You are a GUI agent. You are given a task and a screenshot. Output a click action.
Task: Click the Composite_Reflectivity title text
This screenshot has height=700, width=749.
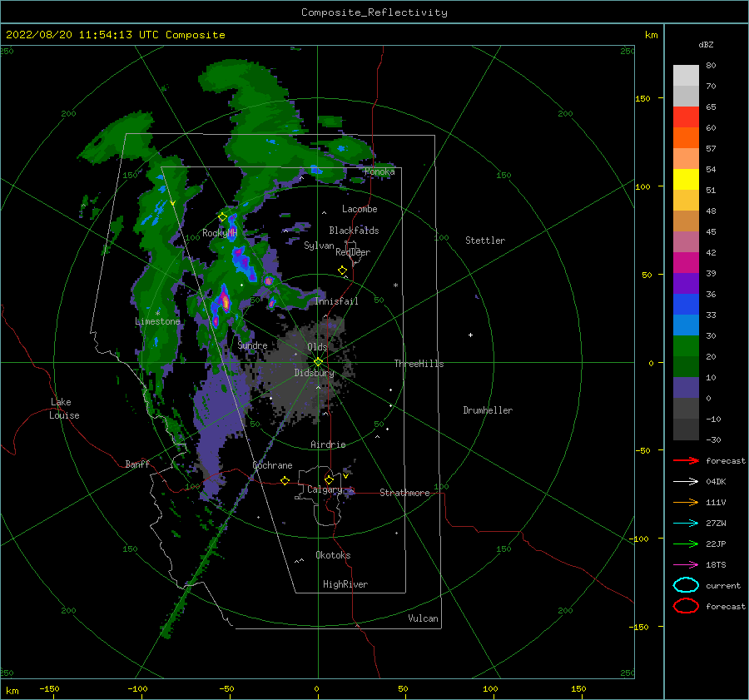coord(374,12)
